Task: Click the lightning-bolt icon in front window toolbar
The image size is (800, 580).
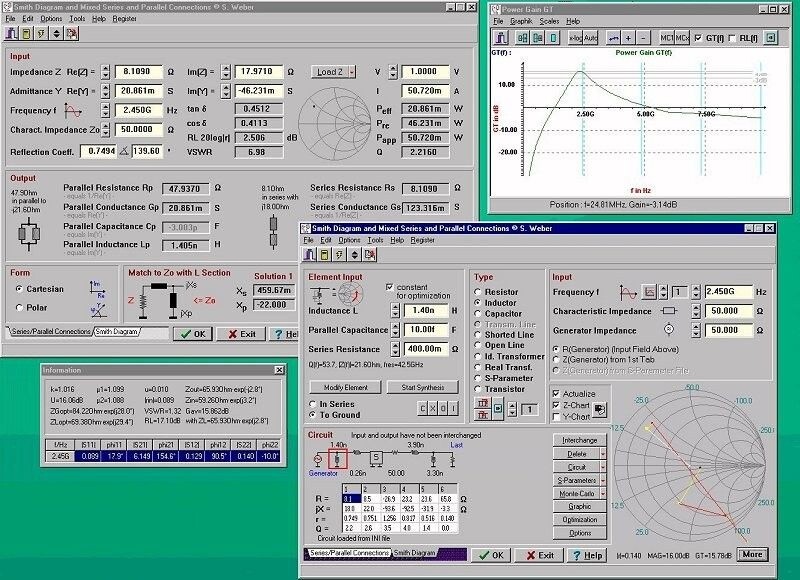Action: click(x=339, y=254)
